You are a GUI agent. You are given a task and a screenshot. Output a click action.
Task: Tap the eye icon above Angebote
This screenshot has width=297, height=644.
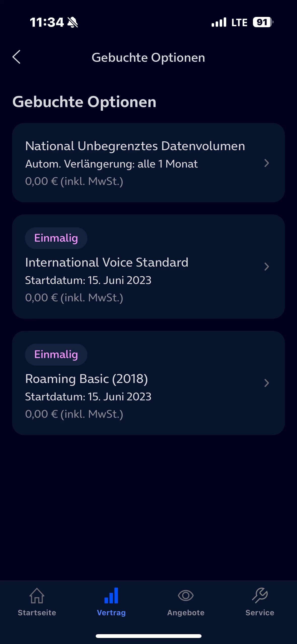pyautogui.click(x=186, y=596)
